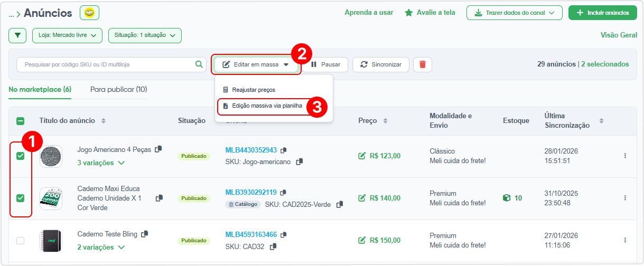This screenshot has height=266, width=644.
Task: Click the star icon beside Avalie a tela
Action: pyautogui.click(x=409, y=13)
